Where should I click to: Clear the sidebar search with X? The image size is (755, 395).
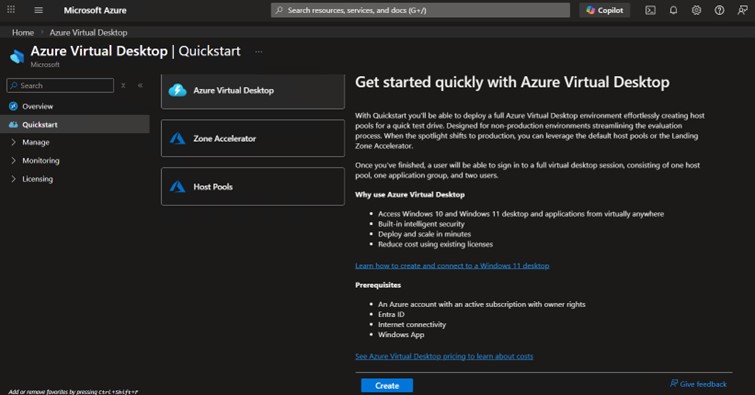[123, 85]
